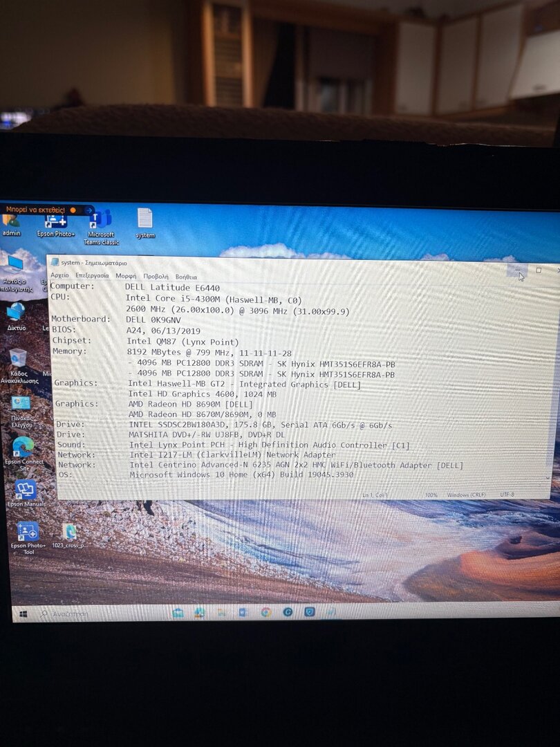Click the '100%' zoom status bar entry

click(431, 495)
